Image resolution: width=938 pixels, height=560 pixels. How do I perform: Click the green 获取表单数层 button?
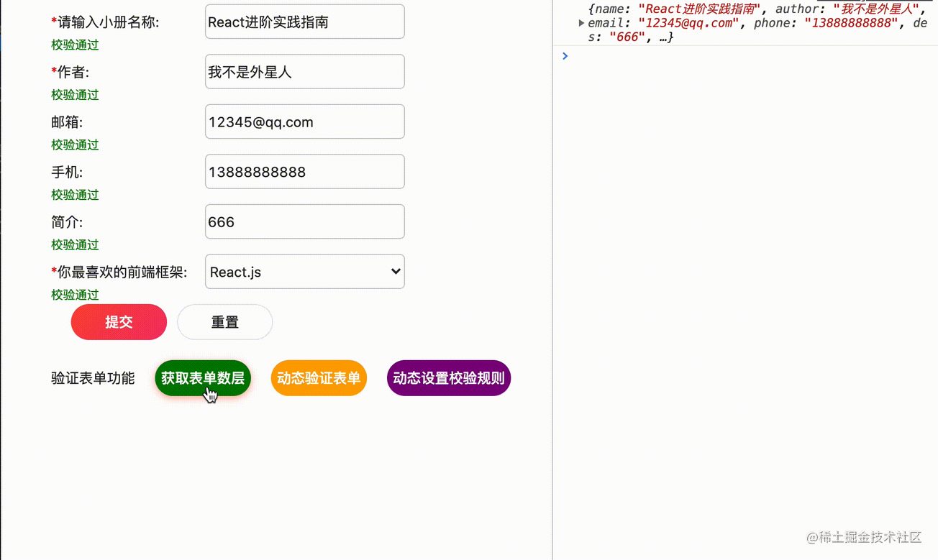click(x=203, y=378)
